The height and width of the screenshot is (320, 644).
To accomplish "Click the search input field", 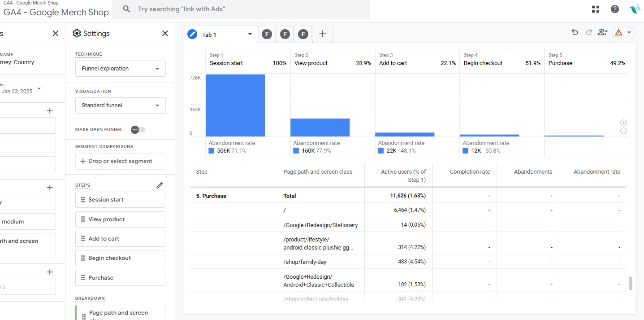I will [241, 9].
